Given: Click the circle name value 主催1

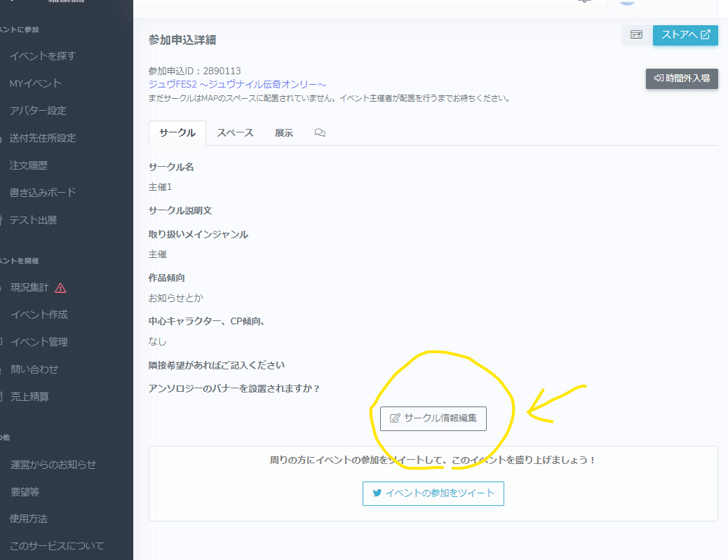Looking at the screenshot, I should pyautogui.click(x=160, y=187).
